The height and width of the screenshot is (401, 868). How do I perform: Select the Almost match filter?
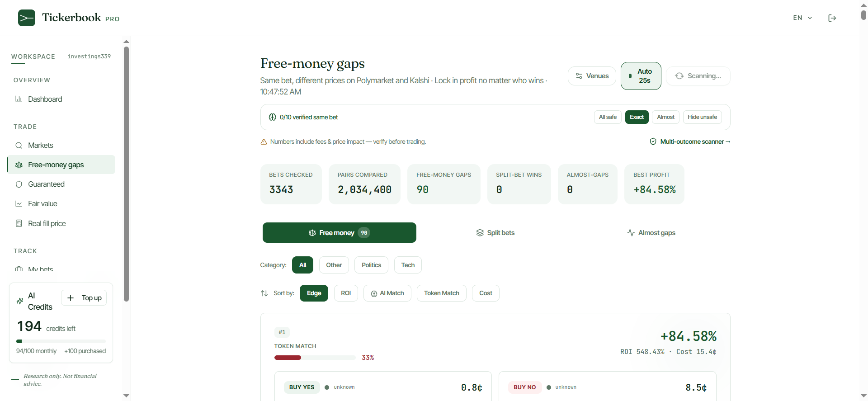tap(666, 117)
